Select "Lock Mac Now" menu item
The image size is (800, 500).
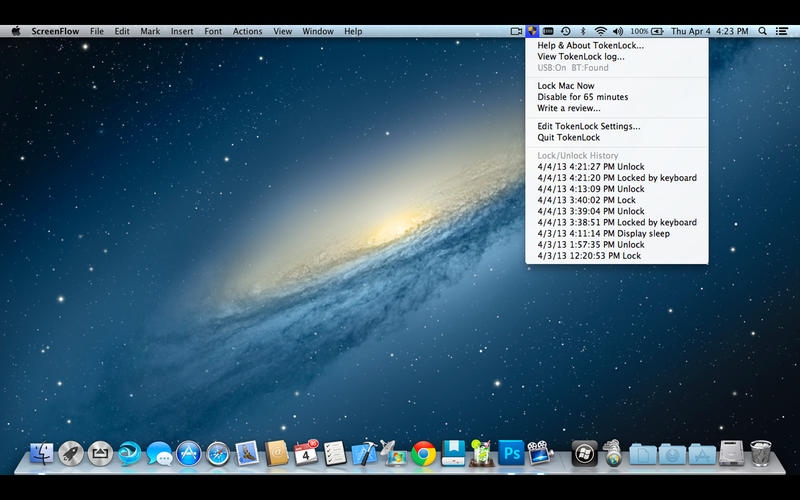565,86
